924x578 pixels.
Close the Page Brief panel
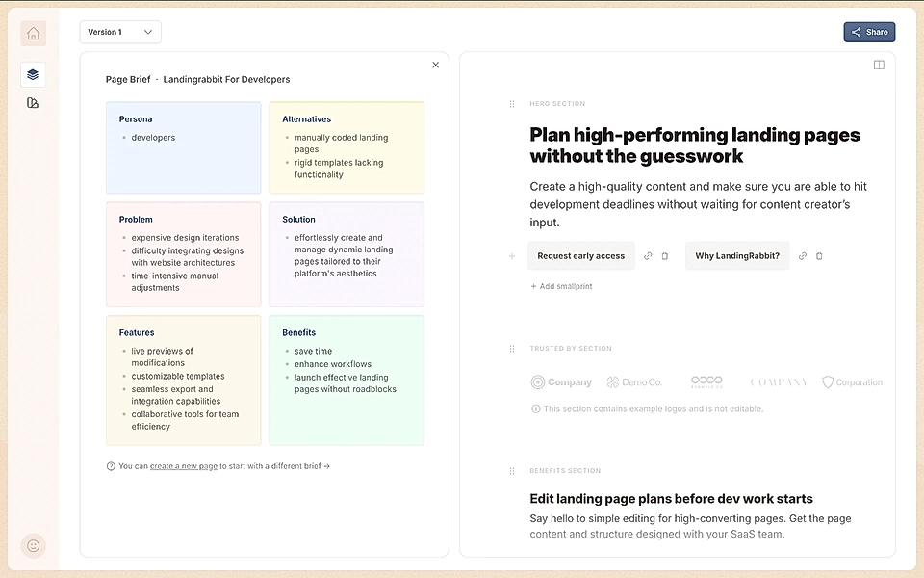tap(435, 65)
